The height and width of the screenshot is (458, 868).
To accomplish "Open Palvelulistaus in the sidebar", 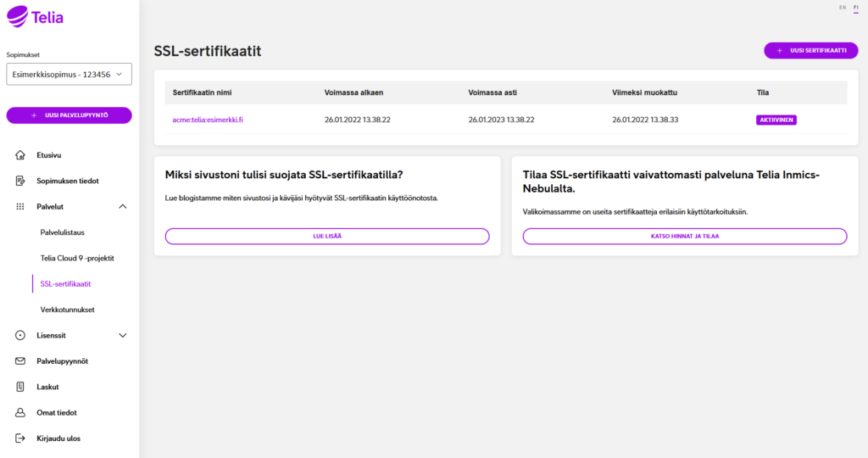I will (x=63, y=232).
